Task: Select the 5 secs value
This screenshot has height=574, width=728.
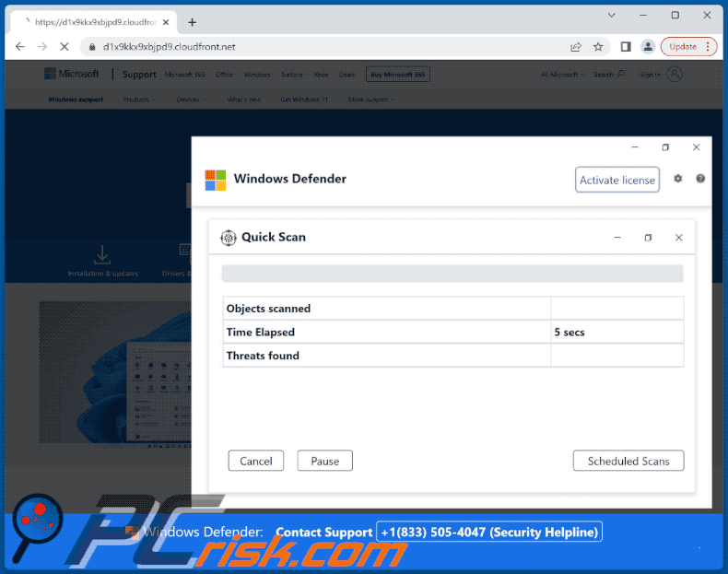Action: 569,333
